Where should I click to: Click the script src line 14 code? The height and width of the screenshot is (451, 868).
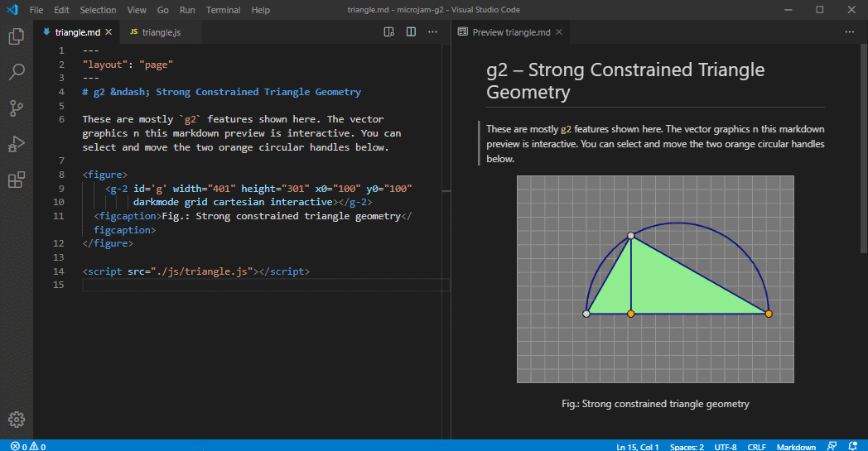click(x=196, y=271)
